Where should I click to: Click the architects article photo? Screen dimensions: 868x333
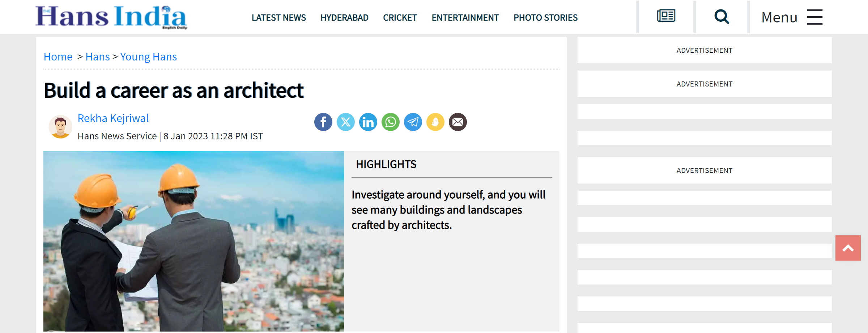pos(194,241)
